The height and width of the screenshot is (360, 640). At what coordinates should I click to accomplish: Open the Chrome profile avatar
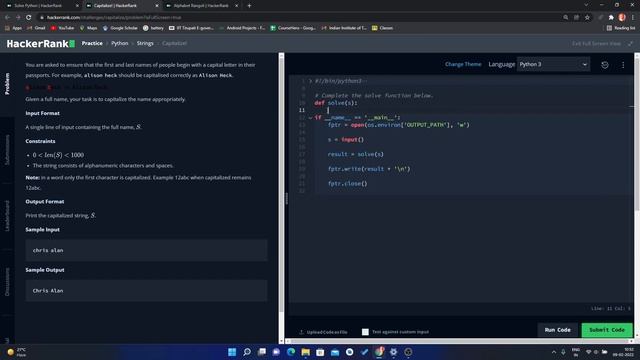(622, 17)
